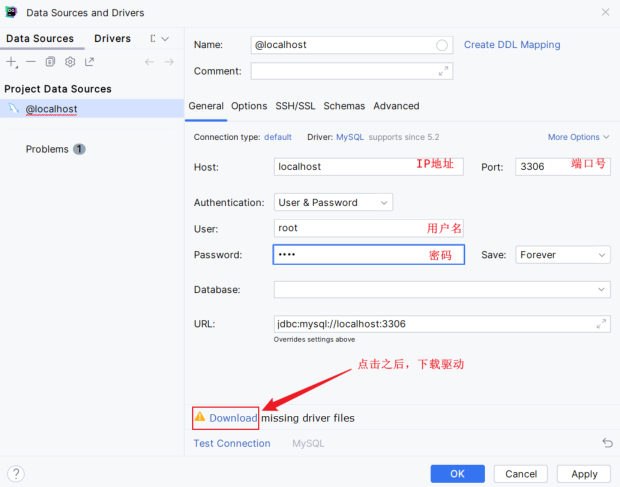Click the Cancel button
This screenshot has height=487, width=620.
coord(521,474)
